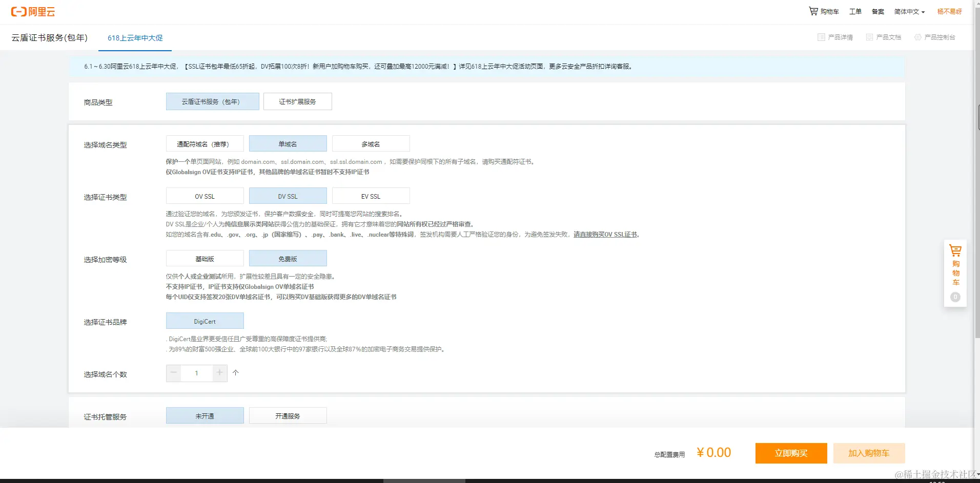Click the 618 promotion notice banner text

coord(358,67)
